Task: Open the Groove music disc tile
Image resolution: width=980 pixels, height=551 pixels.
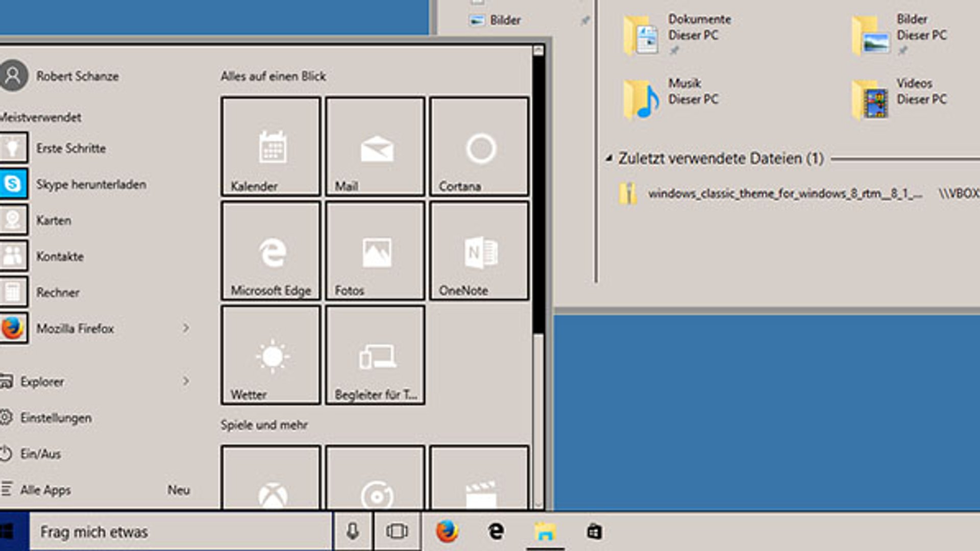Action: pos(375,478)
